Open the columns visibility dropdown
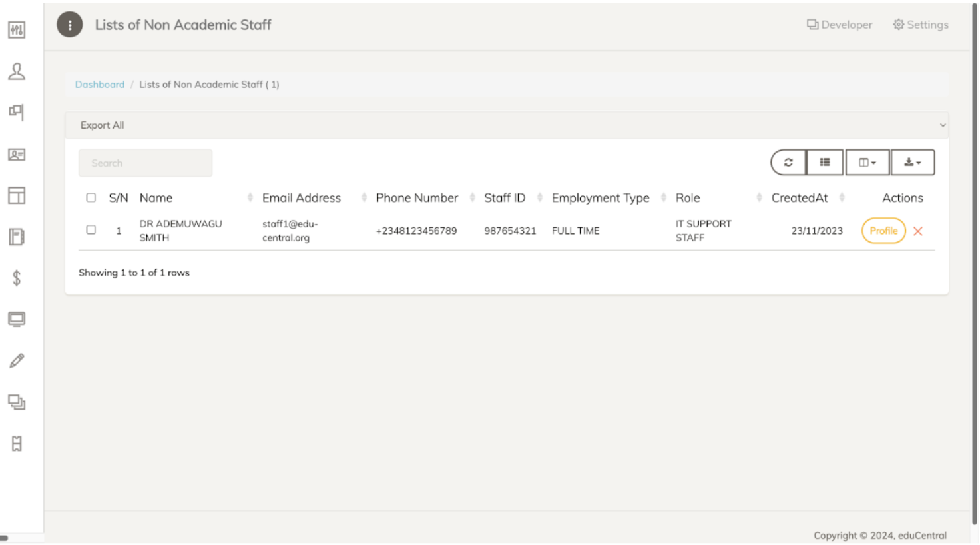 pyautogui.click(x=867, y=163)
